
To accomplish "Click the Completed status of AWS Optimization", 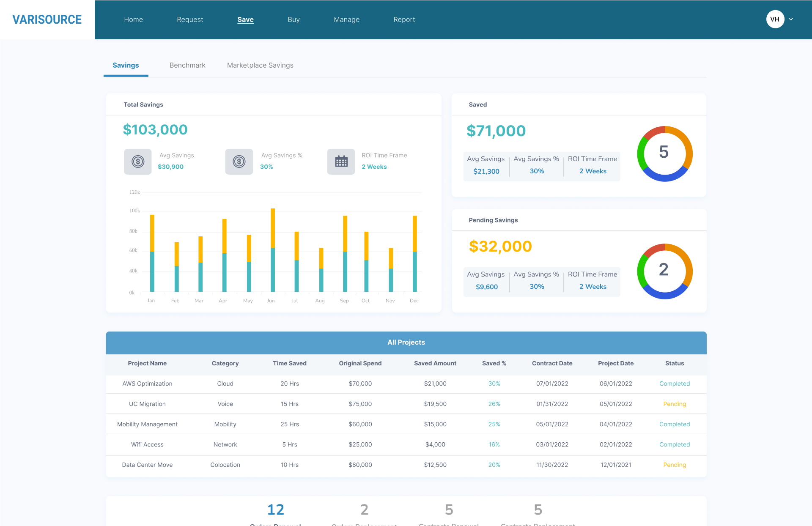I will (675, 384).
